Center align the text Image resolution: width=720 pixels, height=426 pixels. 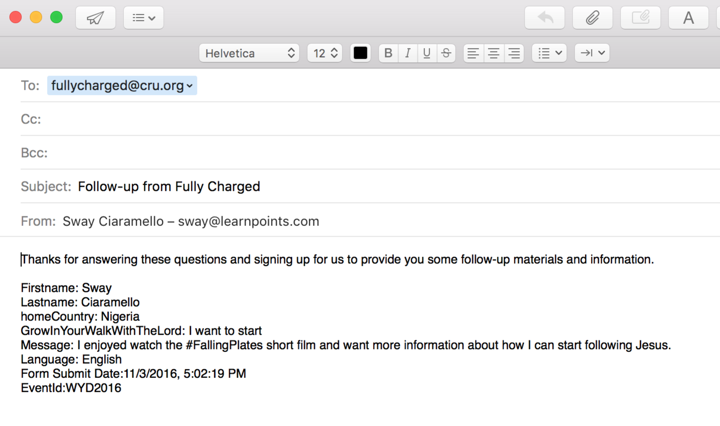click(493, 53)
